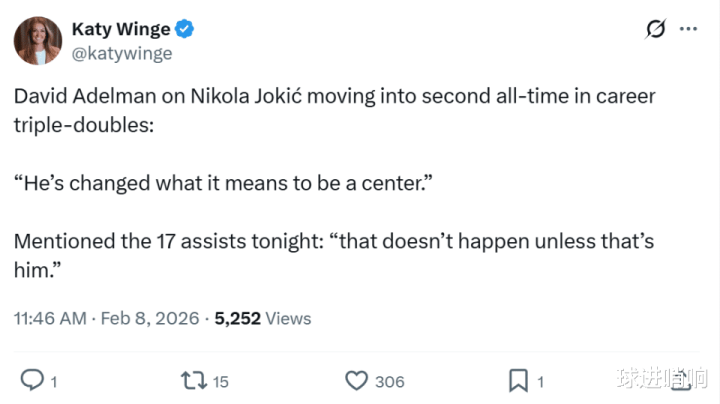Click the Katy Winge display name
Viewport: 720px width, 404px height.
pos(120,29)
